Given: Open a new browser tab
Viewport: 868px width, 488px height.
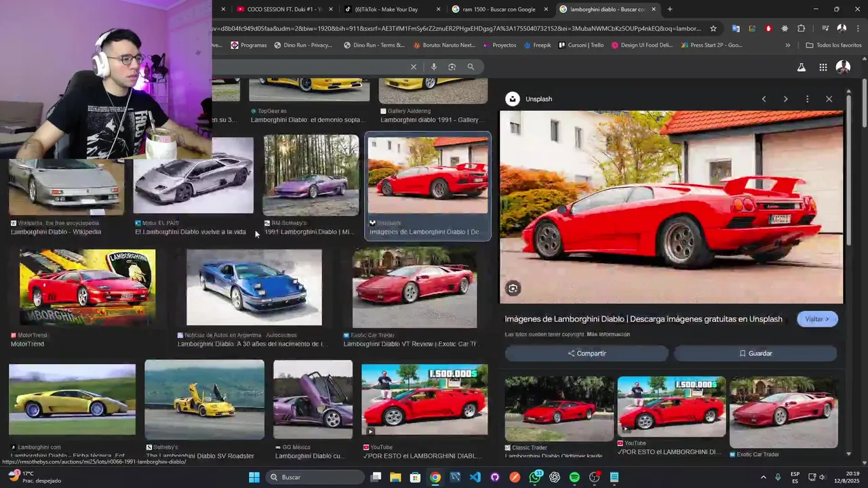Looking at the screenshot, I should click(670, 9).
